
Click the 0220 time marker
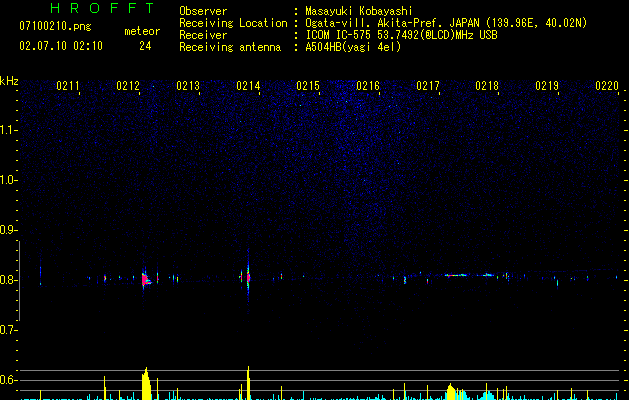[607, 85]
